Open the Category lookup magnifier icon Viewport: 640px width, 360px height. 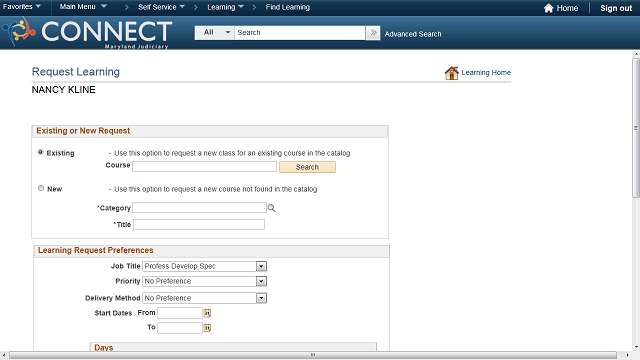pyautogui.click(x=271, y=208)
